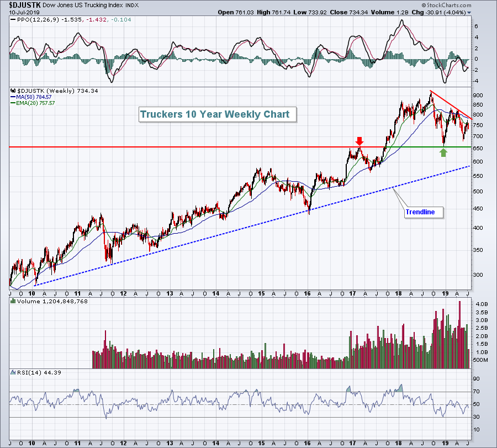Click the Open 761.03 value
This screenshot has width=497, height=448.
click(x=236, y=12)
